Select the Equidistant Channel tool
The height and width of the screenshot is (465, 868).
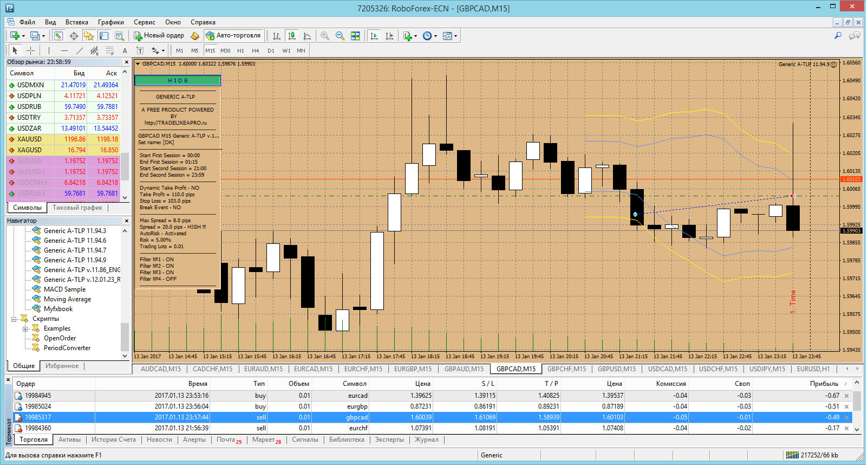[x=94, y=50]
